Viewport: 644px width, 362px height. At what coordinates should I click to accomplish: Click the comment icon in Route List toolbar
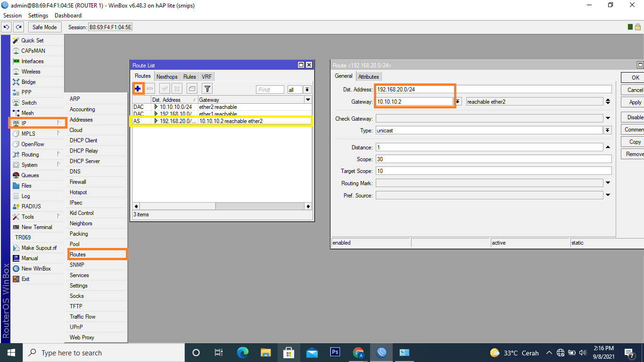192,88
